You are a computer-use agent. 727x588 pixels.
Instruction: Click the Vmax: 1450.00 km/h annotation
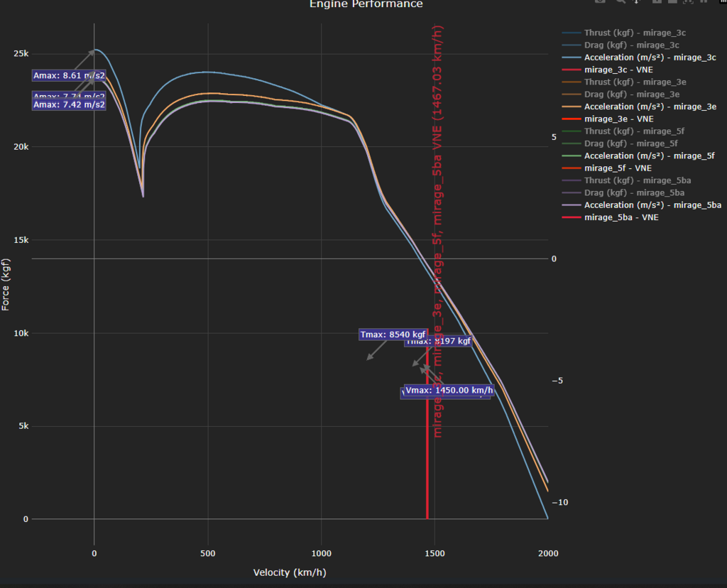[449, 391]
